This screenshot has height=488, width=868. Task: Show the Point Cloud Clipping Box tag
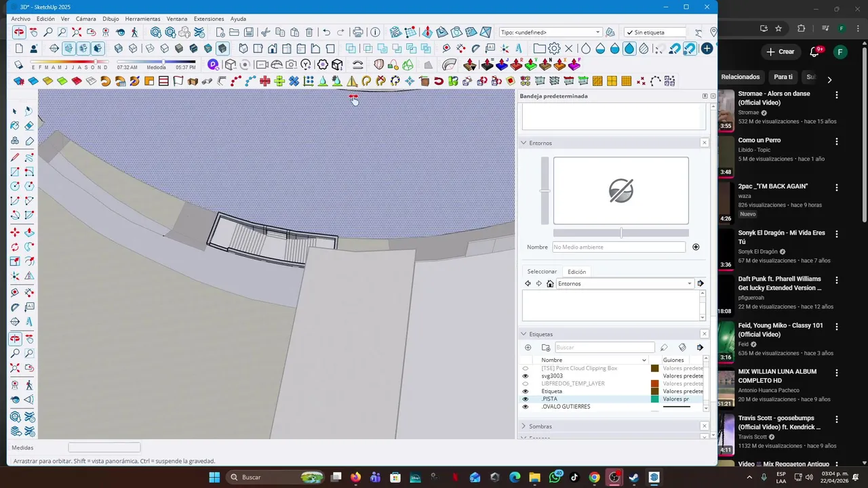pyautogui.click(x=525, y=368)
